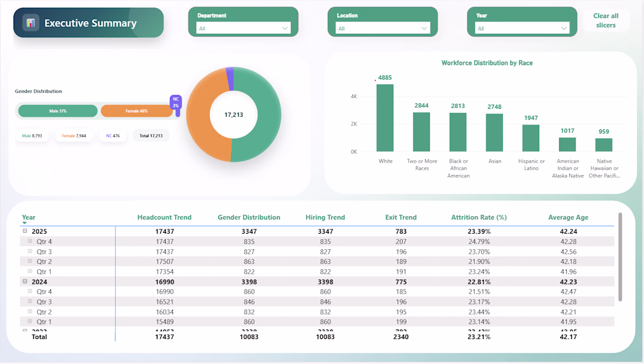Viewport: 644px width, 364px height.
Task: Click the NC 476 card
Action: 113,136
